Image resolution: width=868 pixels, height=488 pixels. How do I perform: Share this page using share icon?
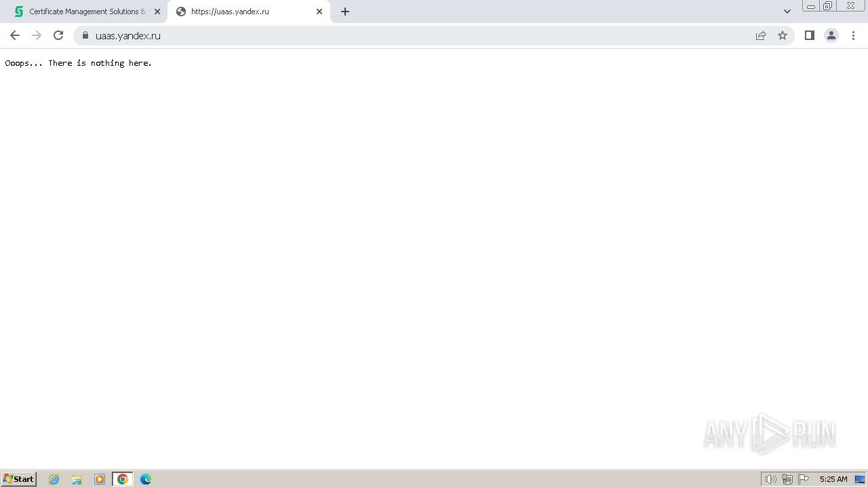pyautogui.click(x=761, y=35)
